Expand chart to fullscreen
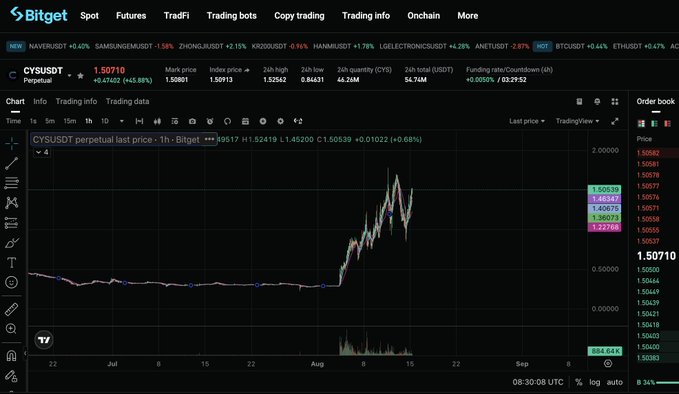 [x=614, y=121]
